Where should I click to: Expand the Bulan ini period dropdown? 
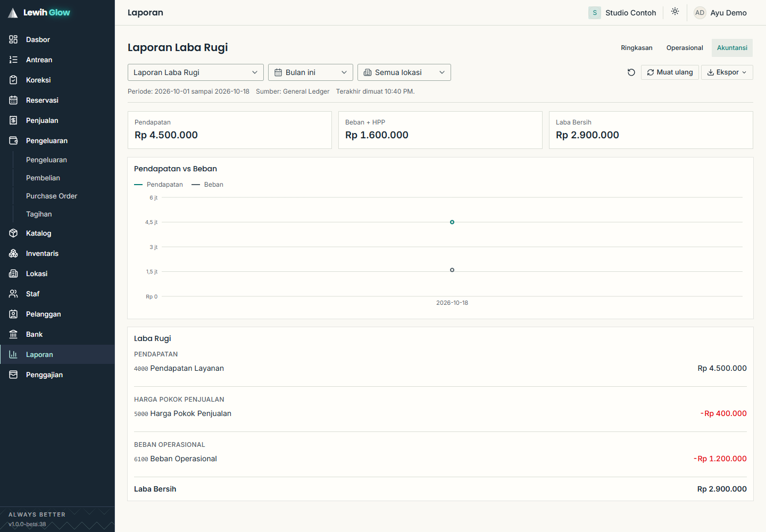[311, 72]
